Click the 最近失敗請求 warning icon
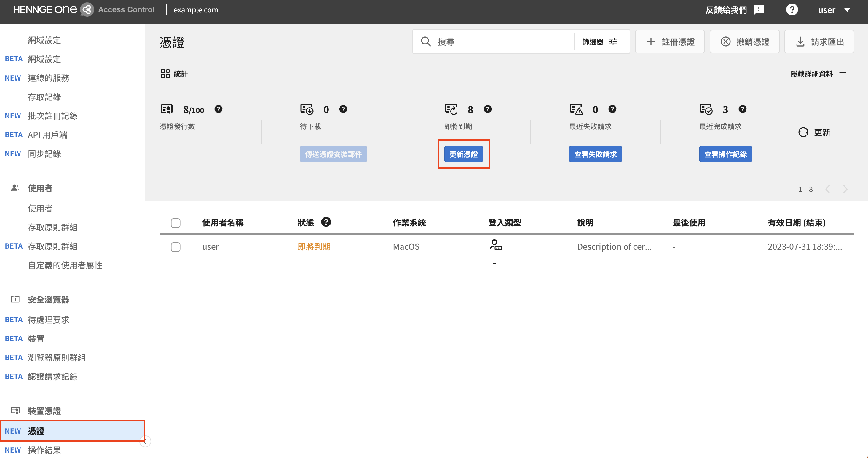Image resolution: width=868 pixels, height=458 pixels. click(576, 109)
